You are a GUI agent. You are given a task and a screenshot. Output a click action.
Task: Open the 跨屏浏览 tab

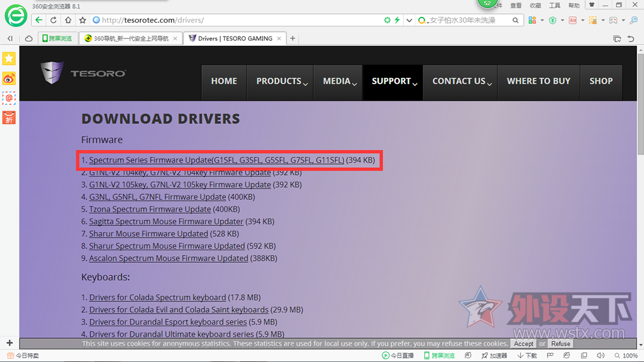(x=57, y=38)
